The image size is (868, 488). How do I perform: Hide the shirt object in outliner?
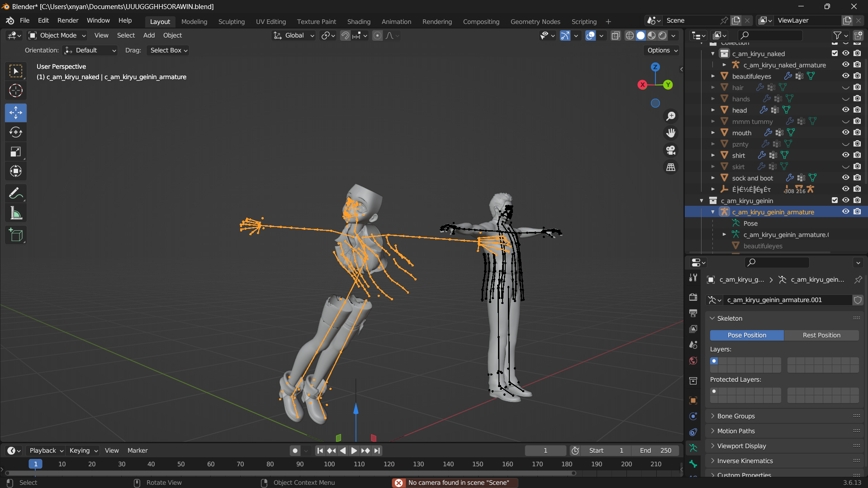click(x=845, y=155)
